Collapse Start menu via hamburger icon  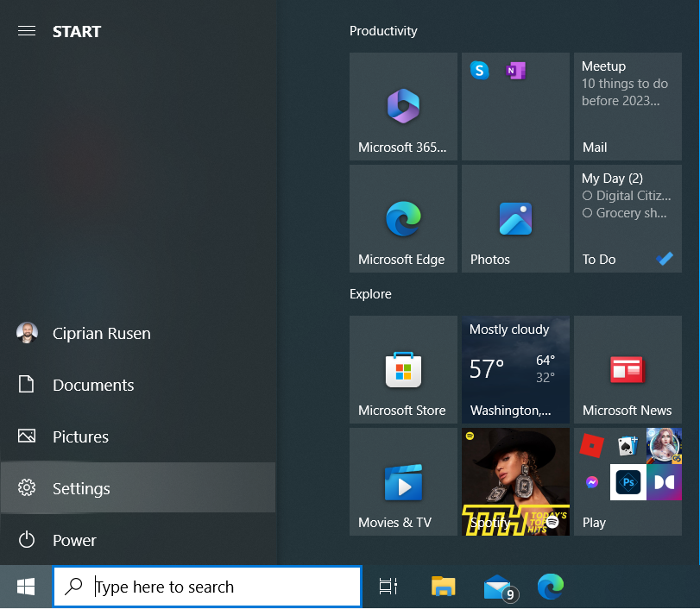tap(27, 31)
